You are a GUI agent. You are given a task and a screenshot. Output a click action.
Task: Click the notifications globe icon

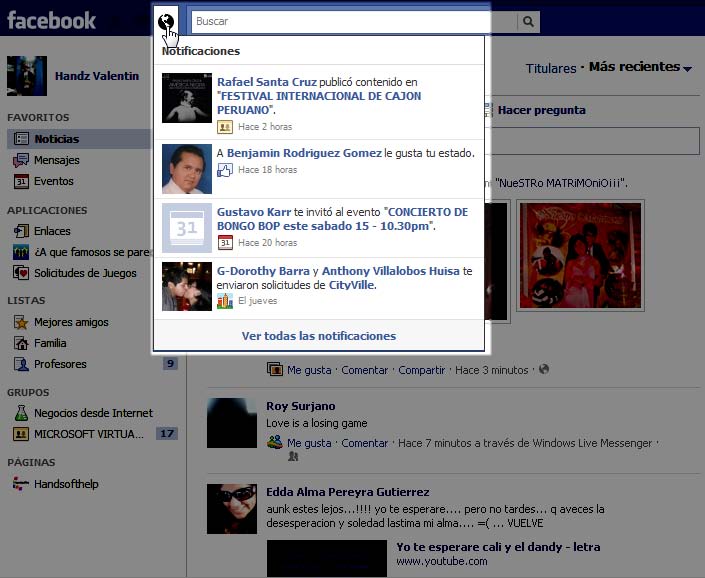click(166, 21)
